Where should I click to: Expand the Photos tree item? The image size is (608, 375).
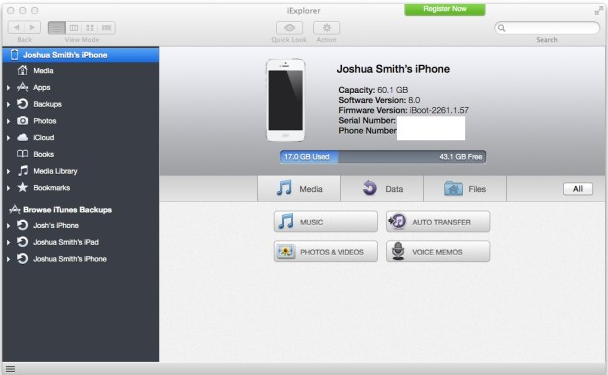(8, 121)
